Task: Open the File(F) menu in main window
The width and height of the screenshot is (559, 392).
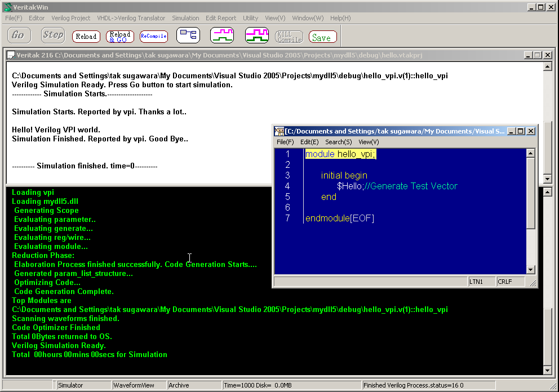Action: [14, 18]
